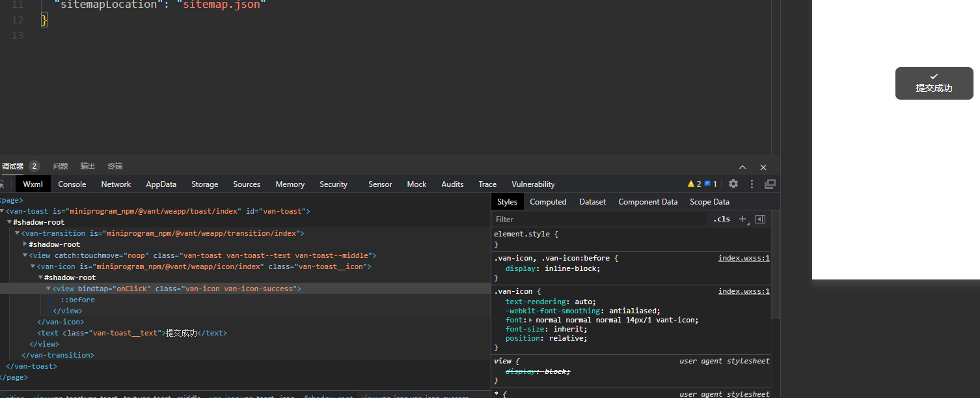The width and height of the screenshot is (980, 398).
Task: Open debugger settings gear icon
Action: click(733, 184)
